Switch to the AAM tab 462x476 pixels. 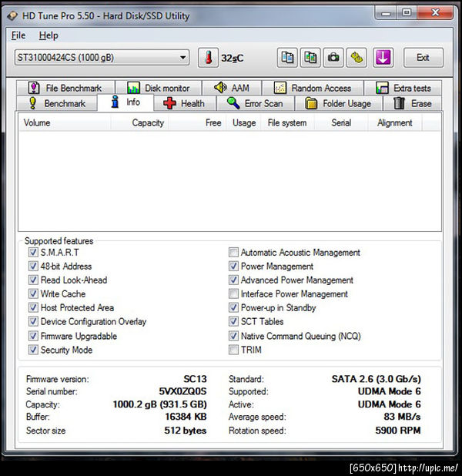[232, 88]
